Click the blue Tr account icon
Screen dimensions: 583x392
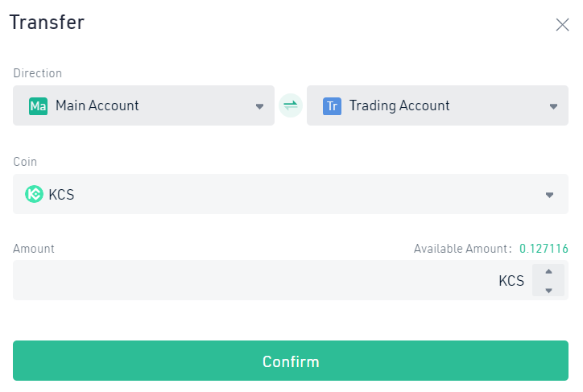tap(332, 106)
